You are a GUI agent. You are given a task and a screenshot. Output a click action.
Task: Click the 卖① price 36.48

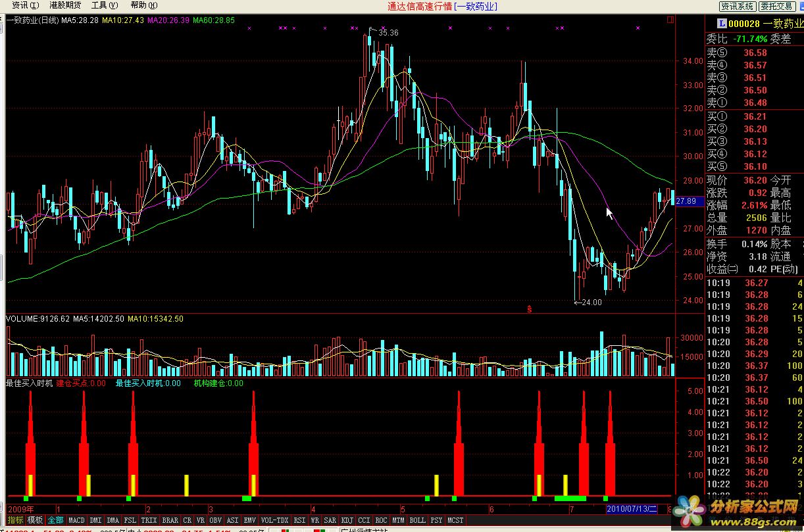pyautogui.click(x=755, y=103)
